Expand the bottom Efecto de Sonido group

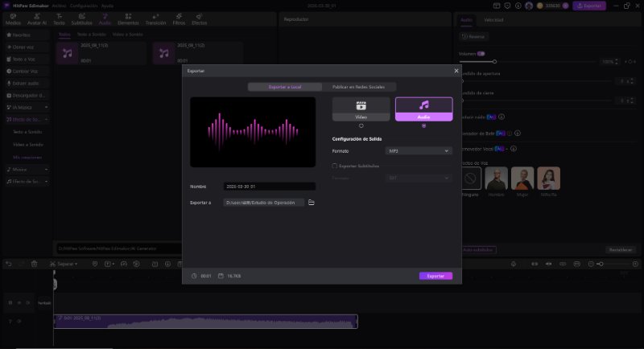(27, 181)
